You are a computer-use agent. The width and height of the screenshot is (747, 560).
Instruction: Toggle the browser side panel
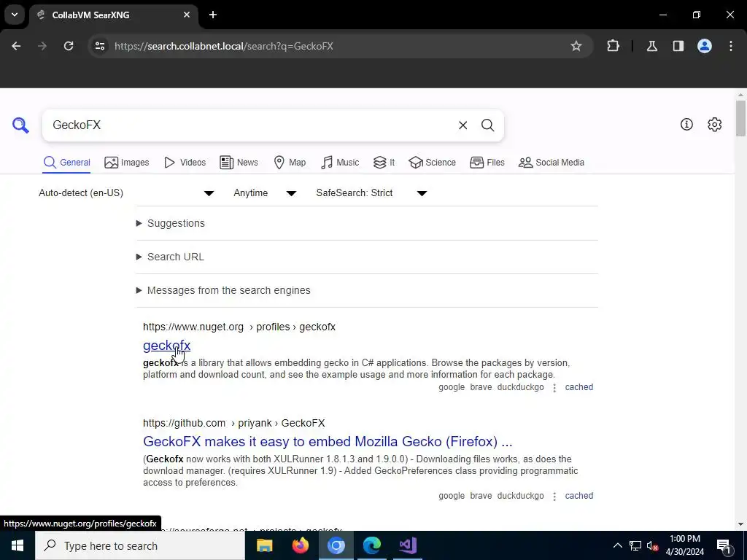pos(678,46)
